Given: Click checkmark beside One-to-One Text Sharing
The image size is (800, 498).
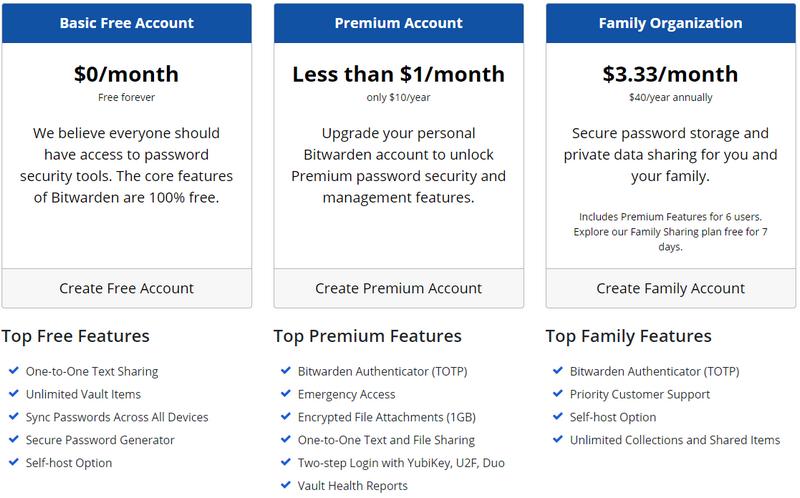Looking at the screenshot, I should 13,372.
